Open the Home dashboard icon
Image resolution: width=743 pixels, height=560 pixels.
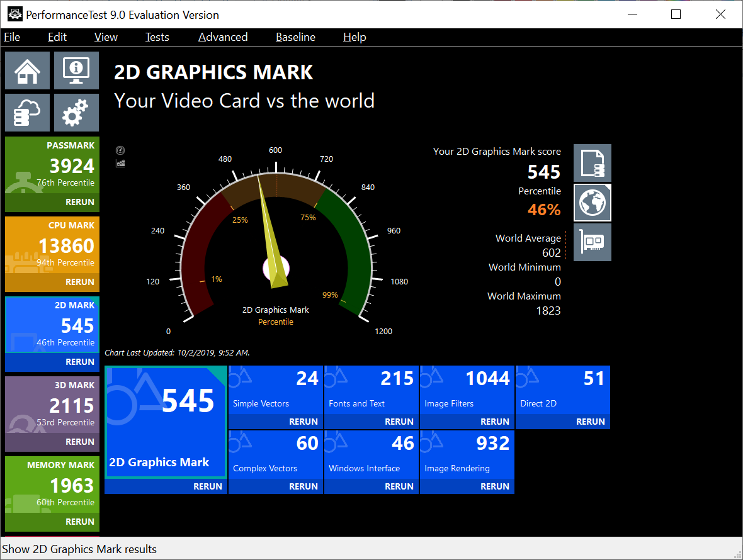pos(28,70)
